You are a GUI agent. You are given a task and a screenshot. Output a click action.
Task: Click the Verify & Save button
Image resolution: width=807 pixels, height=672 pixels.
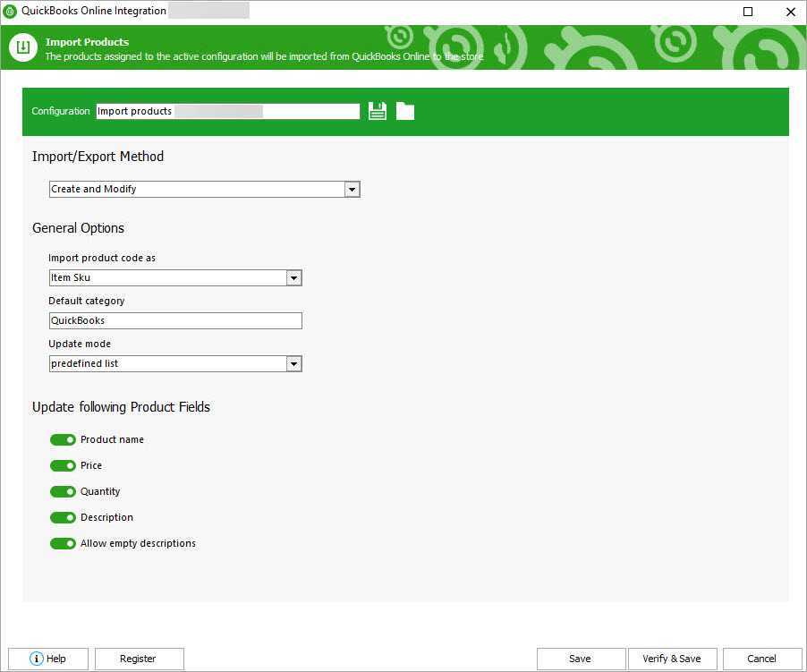671,659
